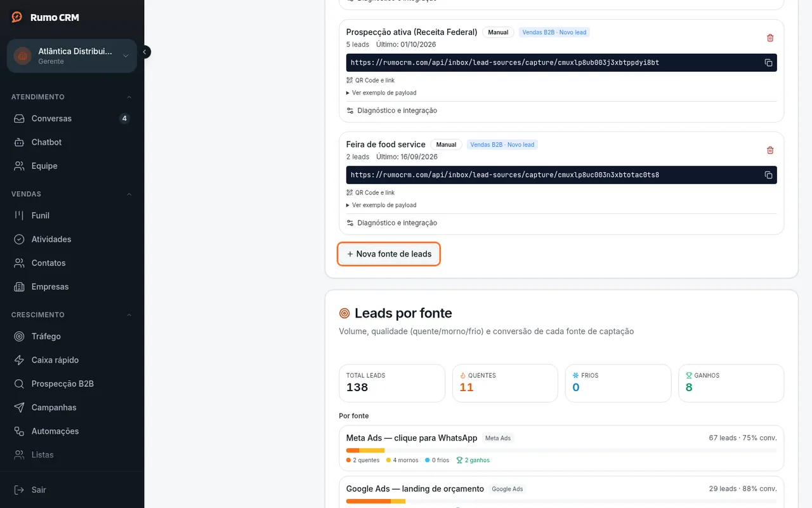This screenshot has width=812, height=508.
Task: Open the Atlântica Distribui... workspace switcher
Action: pyautogui.click(x=72, y=56)
